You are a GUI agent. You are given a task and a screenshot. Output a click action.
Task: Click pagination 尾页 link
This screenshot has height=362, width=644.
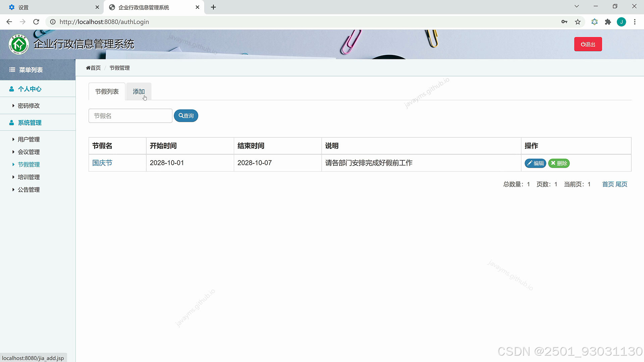point(621,184)
